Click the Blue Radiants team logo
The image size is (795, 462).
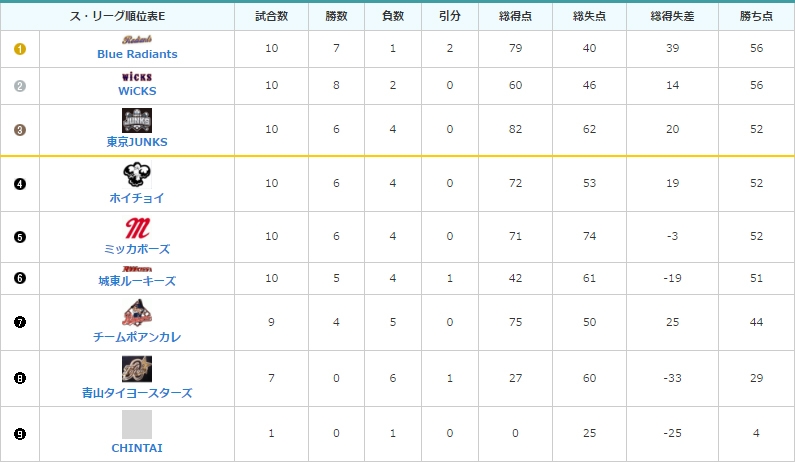coord(137,40)
